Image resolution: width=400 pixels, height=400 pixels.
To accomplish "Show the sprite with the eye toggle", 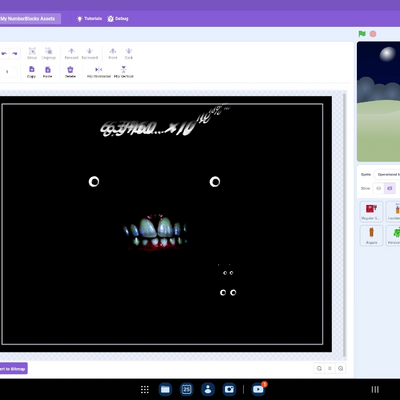I will (x=378, y=188).
